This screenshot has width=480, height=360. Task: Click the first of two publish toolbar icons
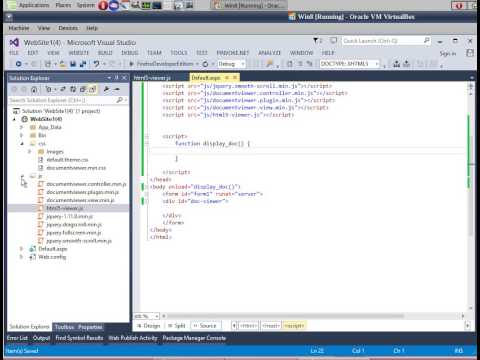(396, 64)
